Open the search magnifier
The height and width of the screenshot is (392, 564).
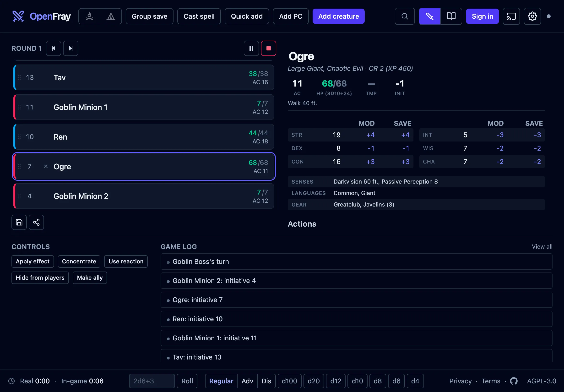coord(405,16)
